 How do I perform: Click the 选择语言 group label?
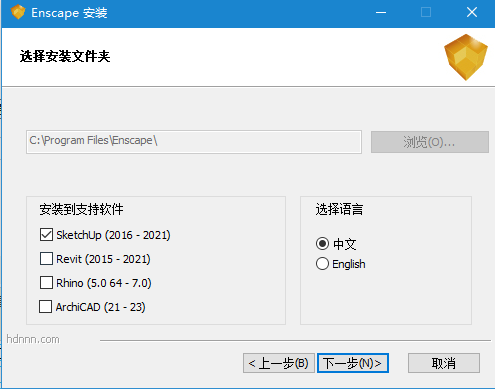tap(339, 209)
